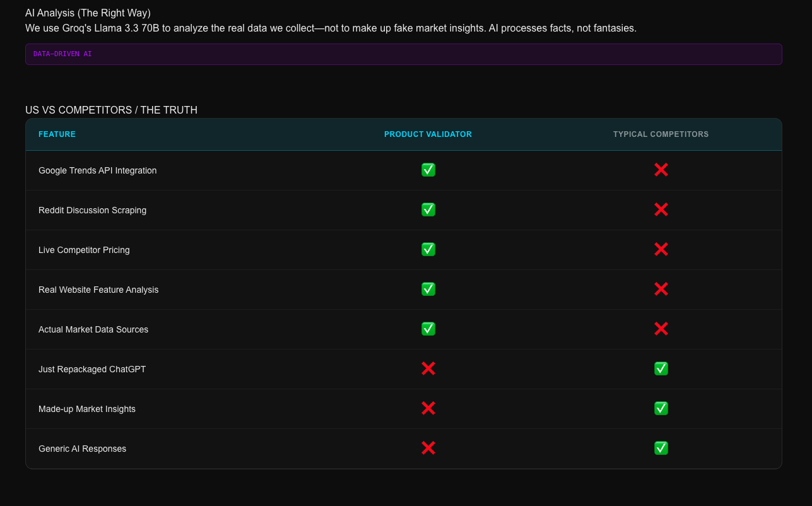This screenshot has width=812, height=506.
Task: Select the checkmark icon for Live Competitor Pricing
Action: (x=428, y=249)
